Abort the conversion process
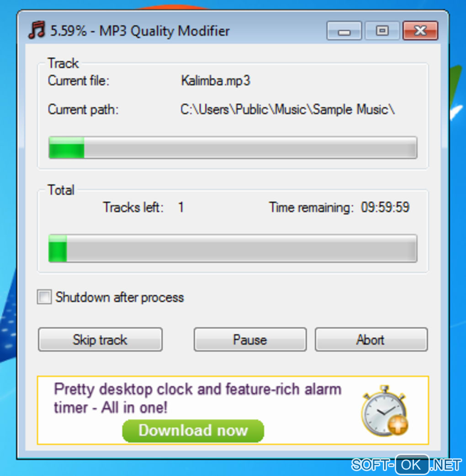The image size is (466, 476). click(371, 340)
